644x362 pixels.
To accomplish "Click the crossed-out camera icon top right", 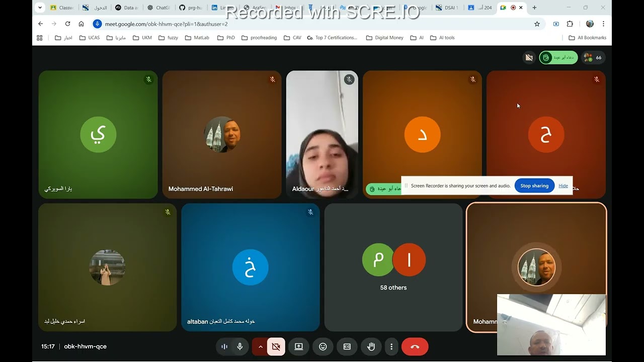I will pyautogui.click(x=529, y=57).
